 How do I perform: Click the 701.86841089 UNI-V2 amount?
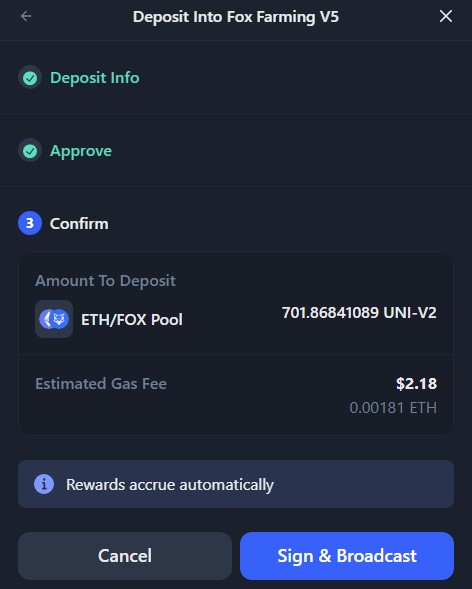coord(359,313)
